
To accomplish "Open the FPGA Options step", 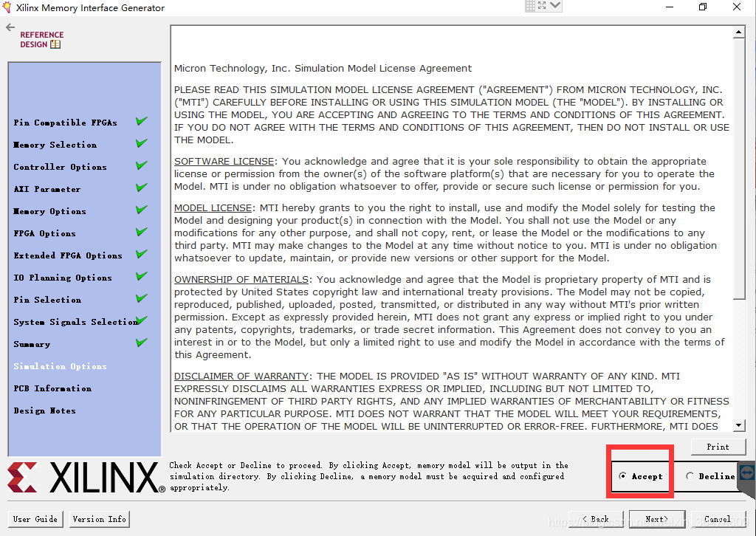I will point(45,233).
